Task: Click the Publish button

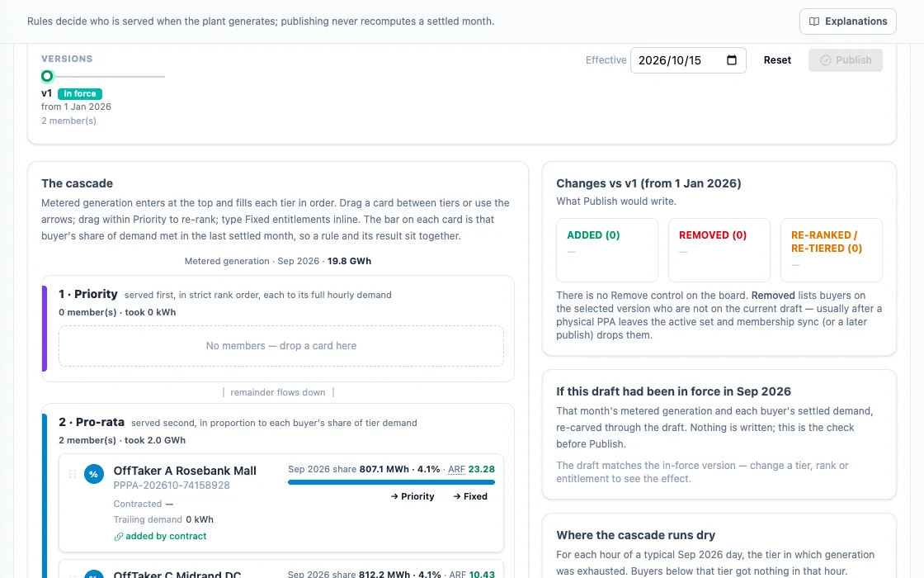Action: [845, 60]
